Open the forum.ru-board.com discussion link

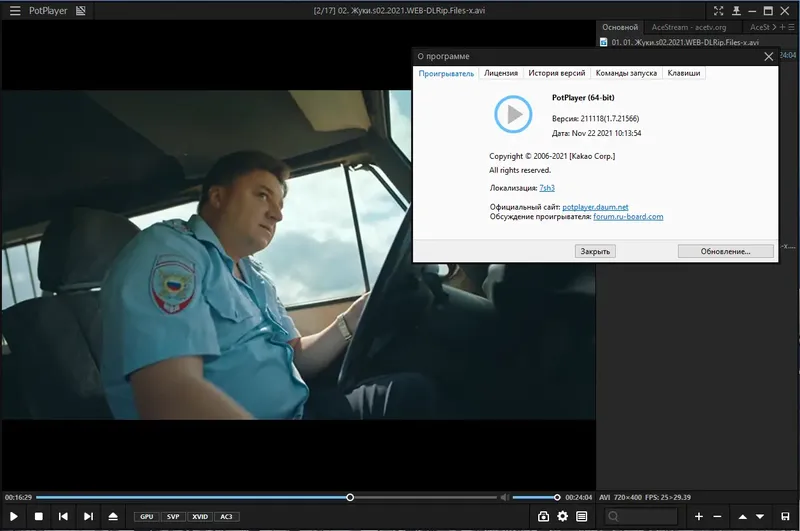628,217
